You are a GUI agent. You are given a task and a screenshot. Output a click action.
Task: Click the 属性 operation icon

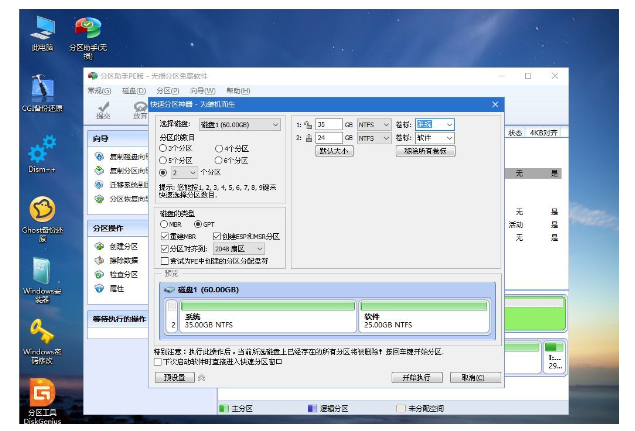99,288
